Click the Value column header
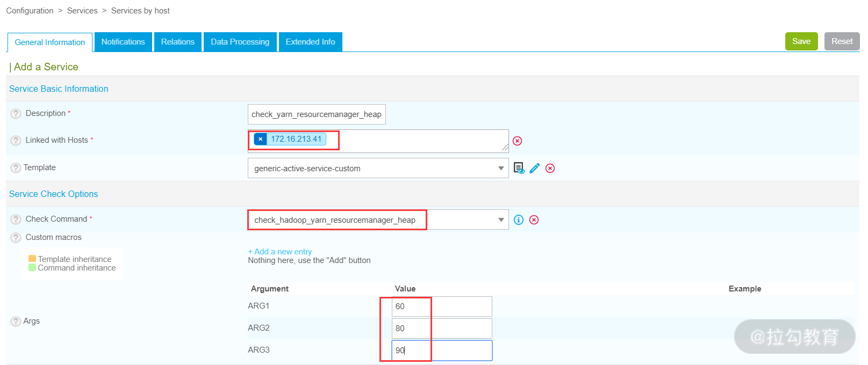This screenshot has height=365, width=868. click(405, 289)
